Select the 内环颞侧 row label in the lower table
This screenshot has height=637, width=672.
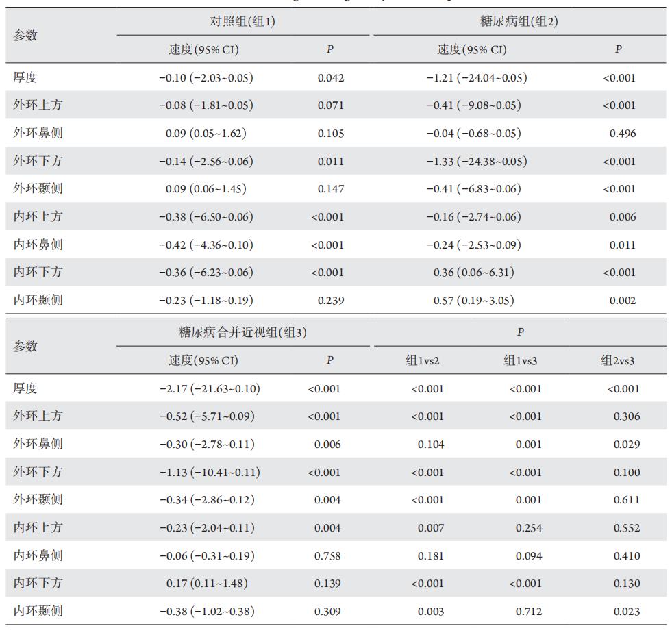tap(38, 611)
